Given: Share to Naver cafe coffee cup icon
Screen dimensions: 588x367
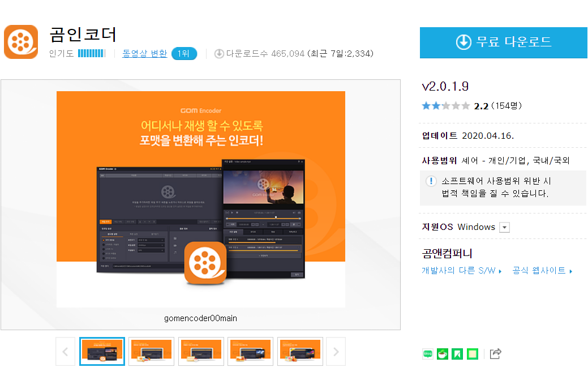Looking at the screenshot, I should [443, 353].
